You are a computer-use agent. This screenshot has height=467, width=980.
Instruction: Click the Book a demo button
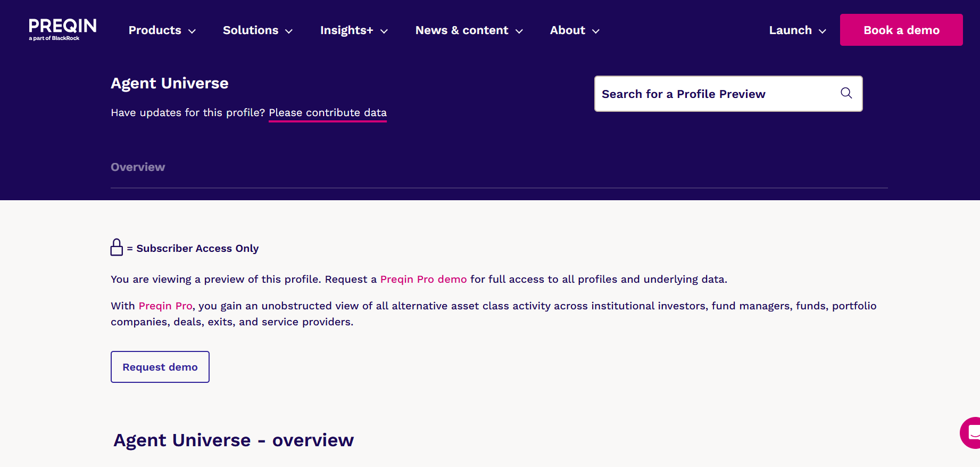tap(901, 30)
